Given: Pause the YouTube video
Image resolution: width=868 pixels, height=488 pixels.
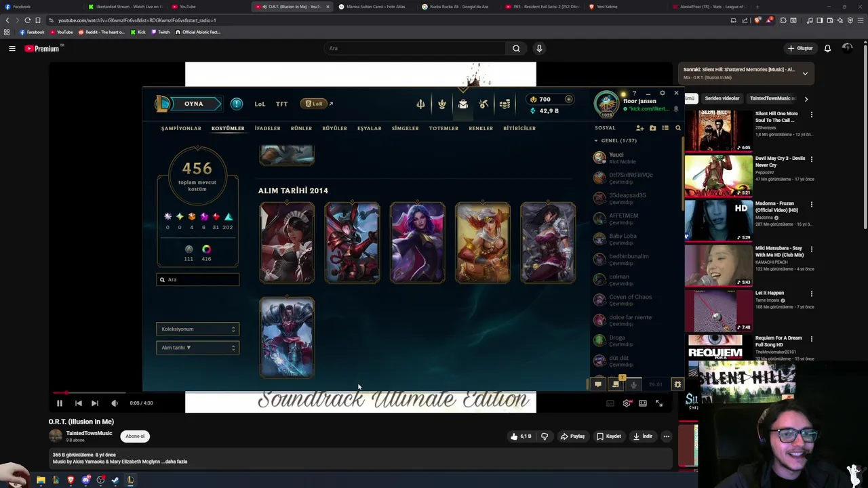Looking at the screenshot, I should pyautogui.click(x=60, y=403).
